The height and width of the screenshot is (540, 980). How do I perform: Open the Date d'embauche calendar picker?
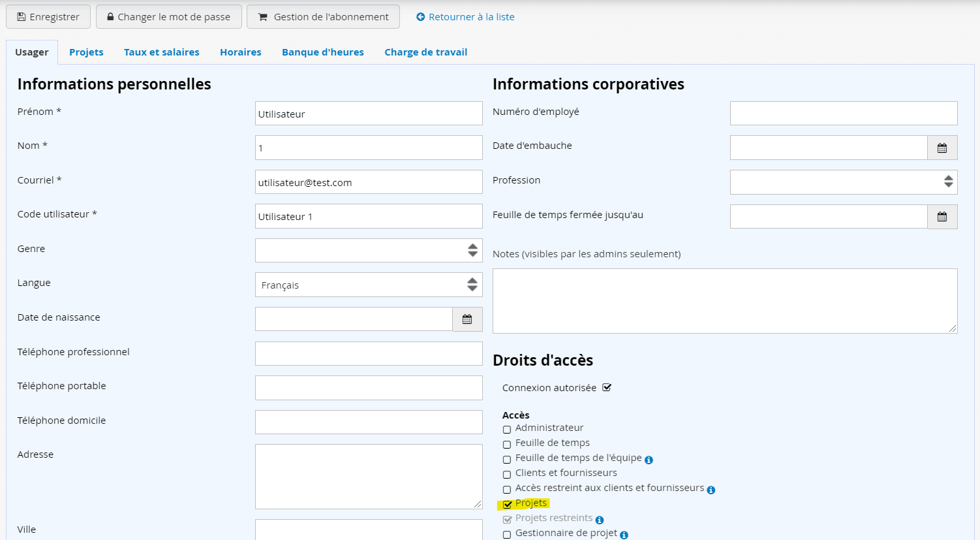pos(942,148)
